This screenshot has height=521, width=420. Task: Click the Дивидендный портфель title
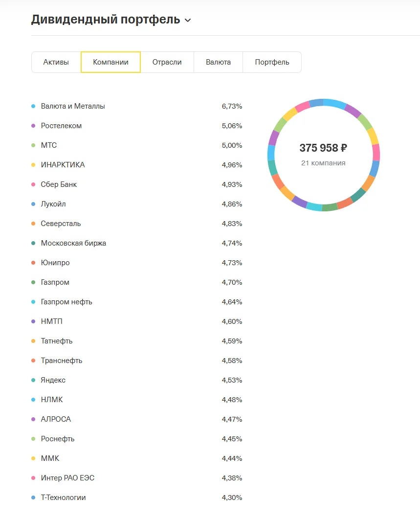click(106, 20)
